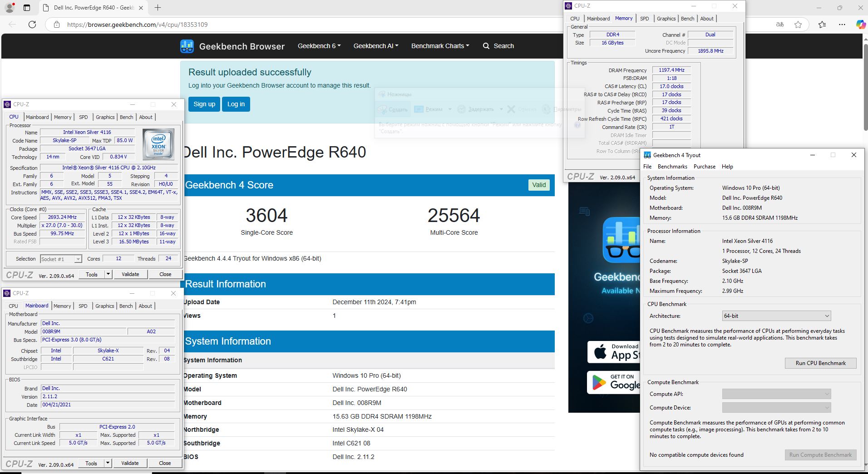Click Run CPU Benchmark button
Image resolution: width=868 pixels, height=474 pixels.
click(x=820, y=363)
